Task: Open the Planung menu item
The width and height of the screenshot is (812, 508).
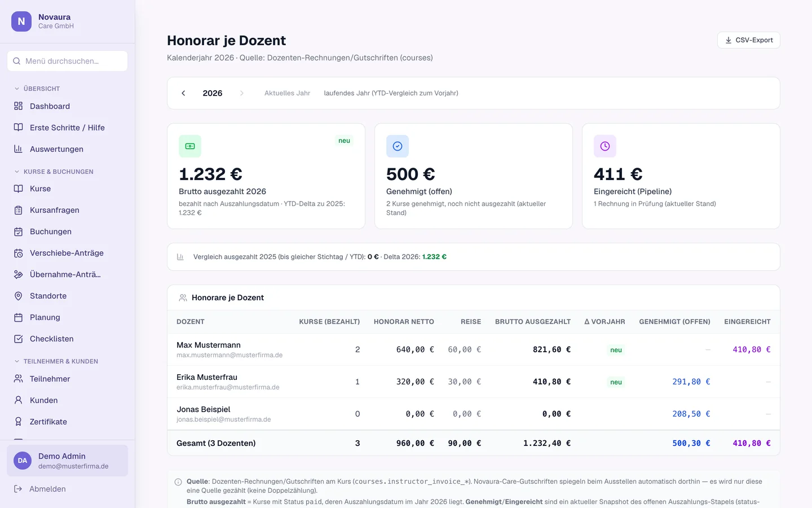Action: pos(68,317)
